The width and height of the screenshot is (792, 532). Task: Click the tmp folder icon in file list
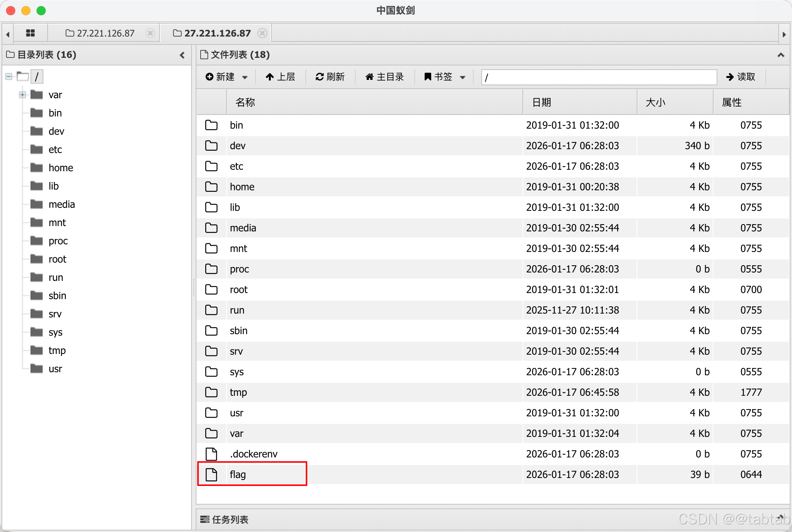(211, 392)
